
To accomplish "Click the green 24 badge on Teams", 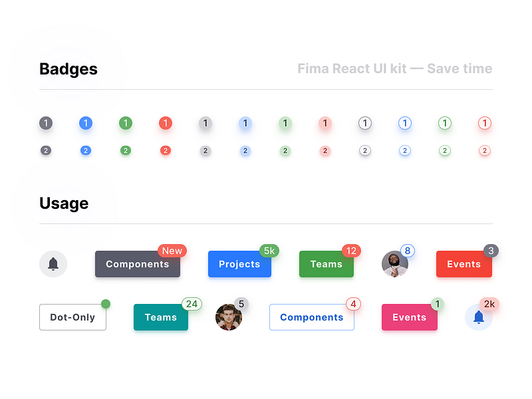I will pyautogui.click(x=192, y=304).
